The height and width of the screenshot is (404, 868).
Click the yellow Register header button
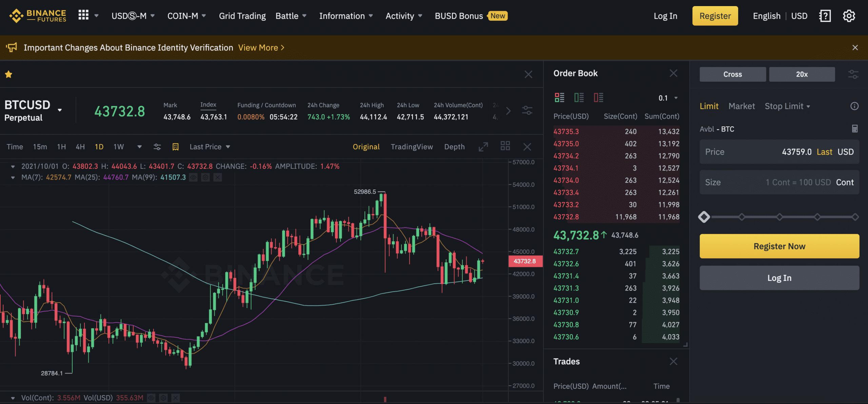pos(715,16)
